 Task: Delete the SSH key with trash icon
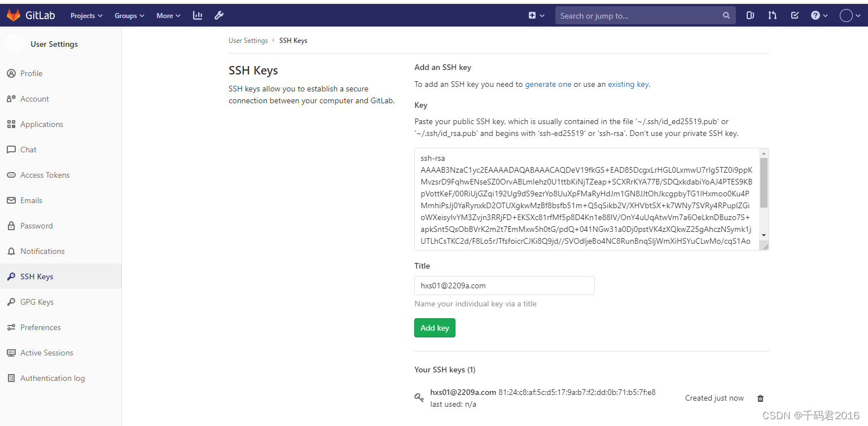[x=760, y=398]
